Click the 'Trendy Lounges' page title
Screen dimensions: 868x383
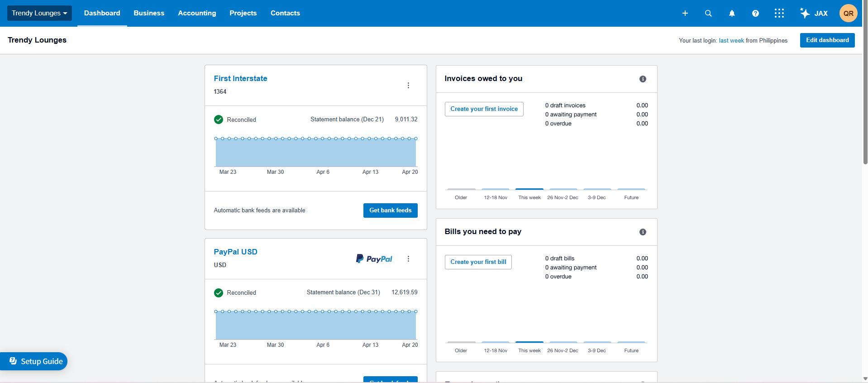point(37,40)
